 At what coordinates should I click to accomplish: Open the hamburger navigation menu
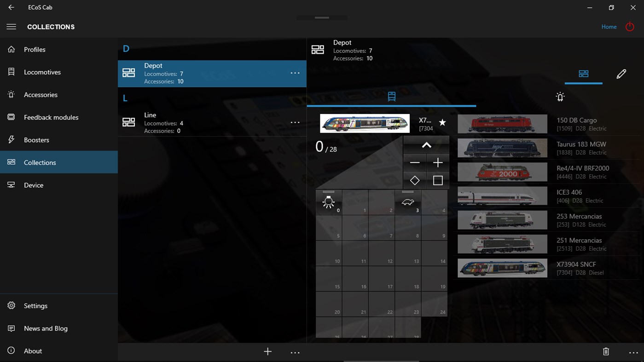tap(11, 26)
